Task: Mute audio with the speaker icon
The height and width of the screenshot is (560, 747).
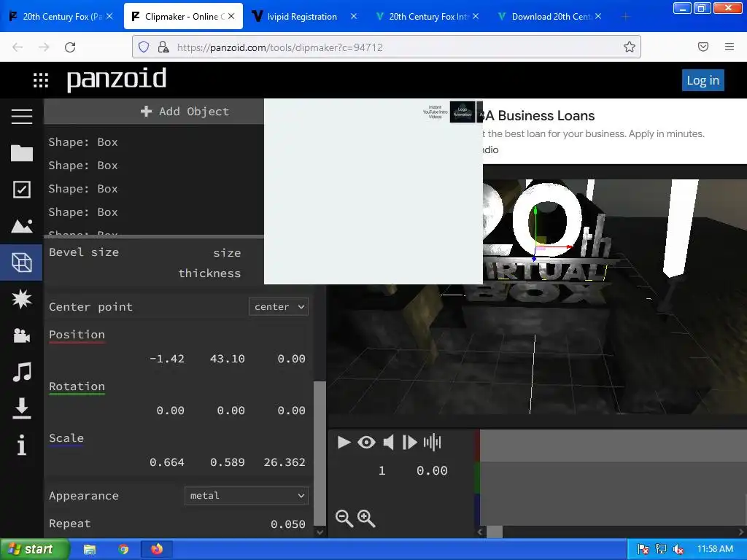Action: tap(389, 443)
